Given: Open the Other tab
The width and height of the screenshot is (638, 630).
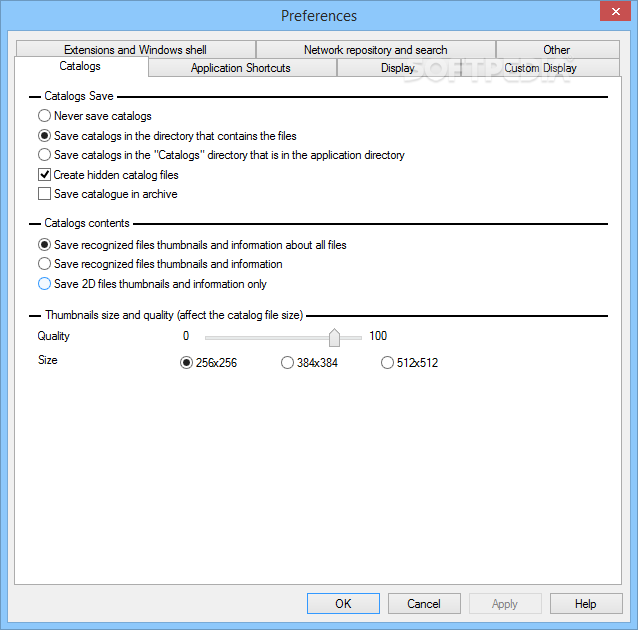Looking at the screenshot, I should (x=557, y=50).
